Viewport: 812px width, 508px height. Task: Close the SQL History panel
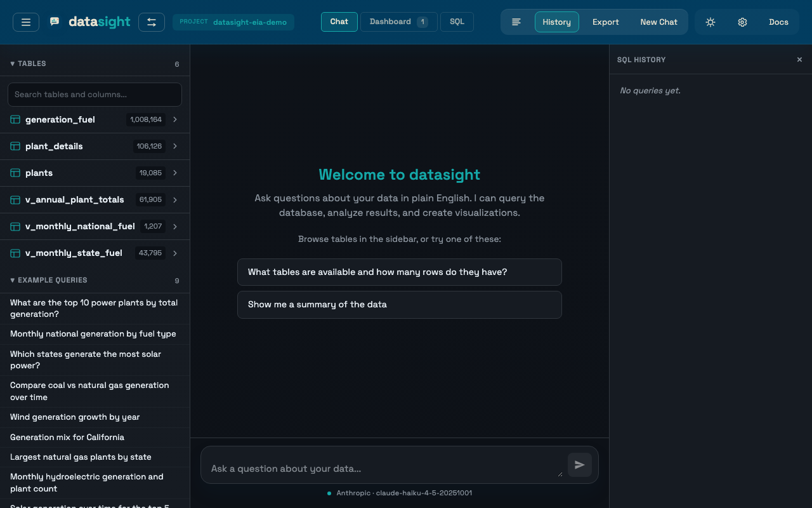click(799, 59)
